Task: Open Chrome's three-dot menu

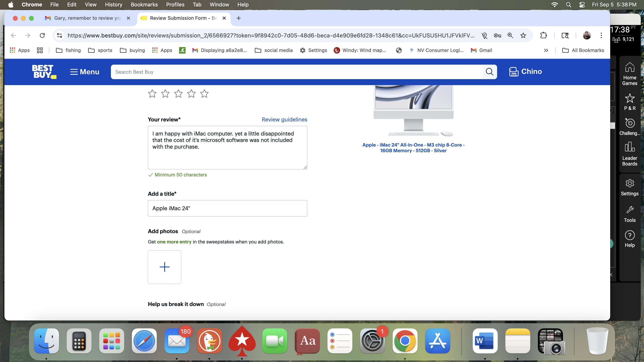Action: 601,35
